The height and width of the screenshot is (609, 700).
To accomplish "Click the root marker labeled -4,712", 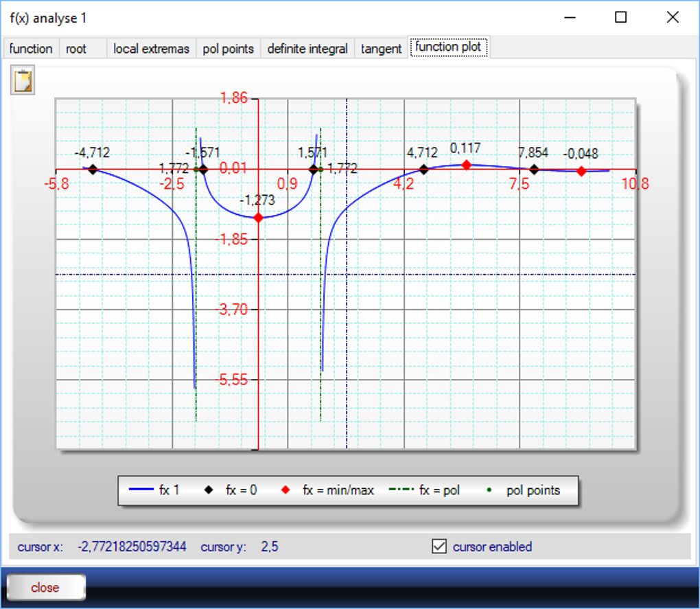I will [93, 170].
